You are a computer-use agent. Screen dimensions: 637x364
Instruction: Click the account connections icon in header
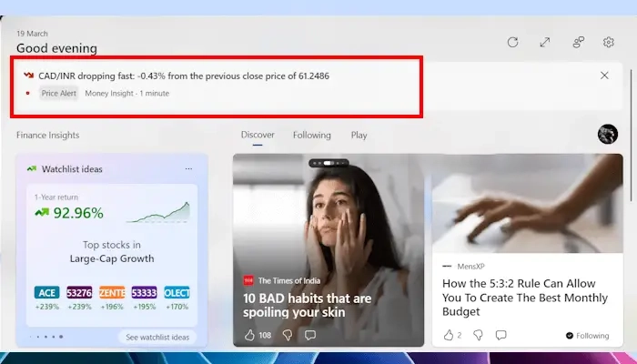[x=578, y=43]
